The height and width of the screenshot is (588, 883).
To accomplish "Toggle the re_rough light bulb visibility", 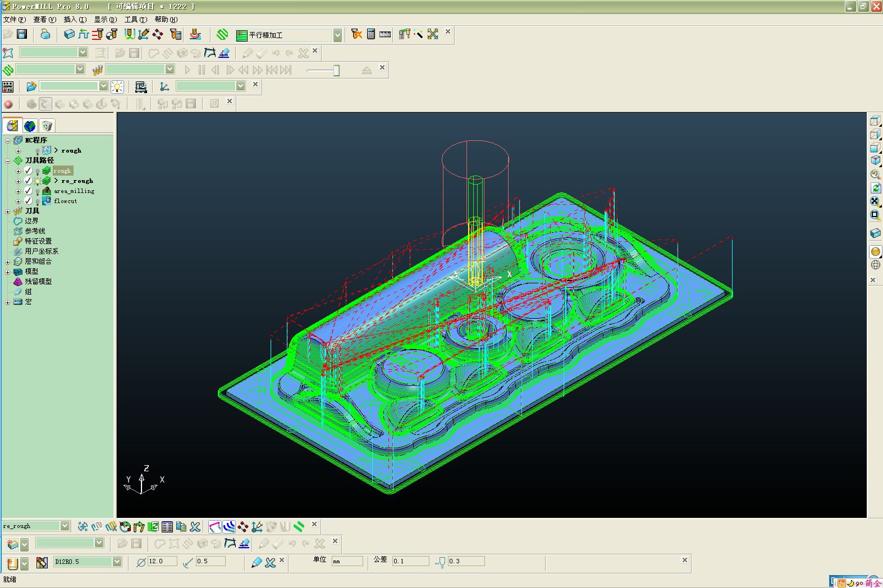I will [38, 181].
